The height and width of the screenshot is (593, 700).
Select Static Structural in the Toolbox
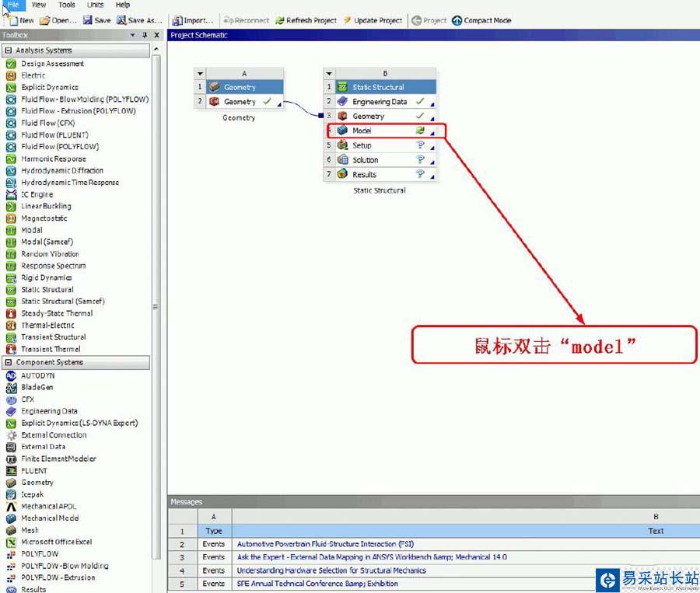(47, 290)
